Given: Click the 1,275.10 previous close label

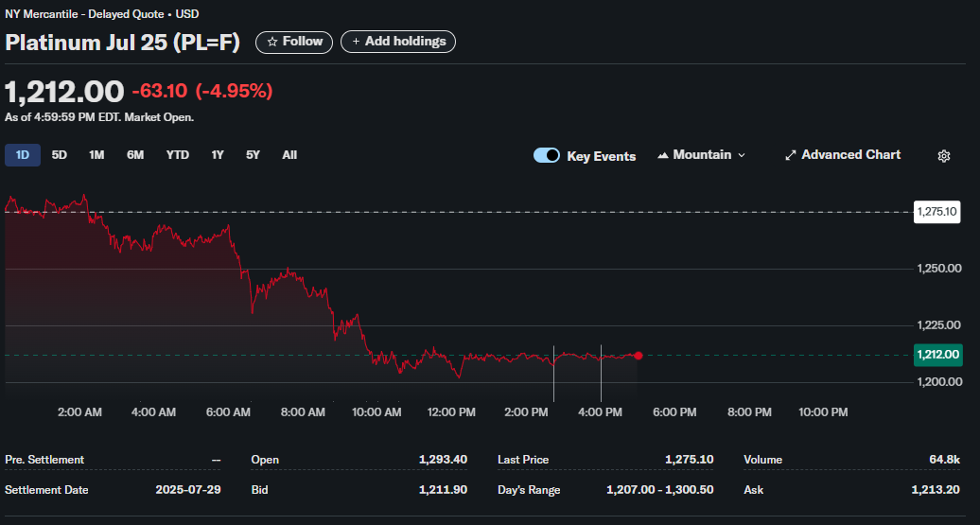Looking at the screenshot, I should tap(936, 212).
